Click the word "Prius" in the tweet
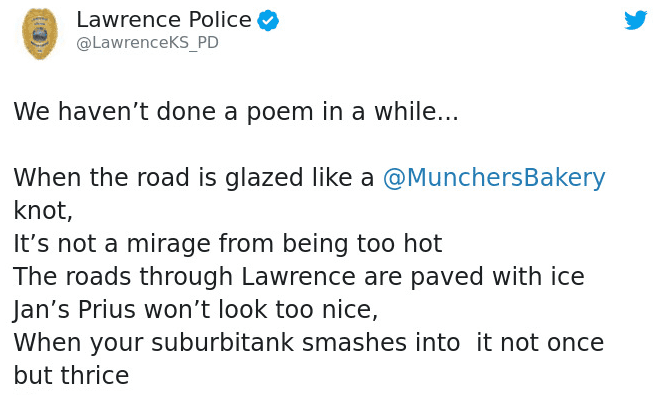Viewport: 669px width, 395px height. (x=107, y=309)
